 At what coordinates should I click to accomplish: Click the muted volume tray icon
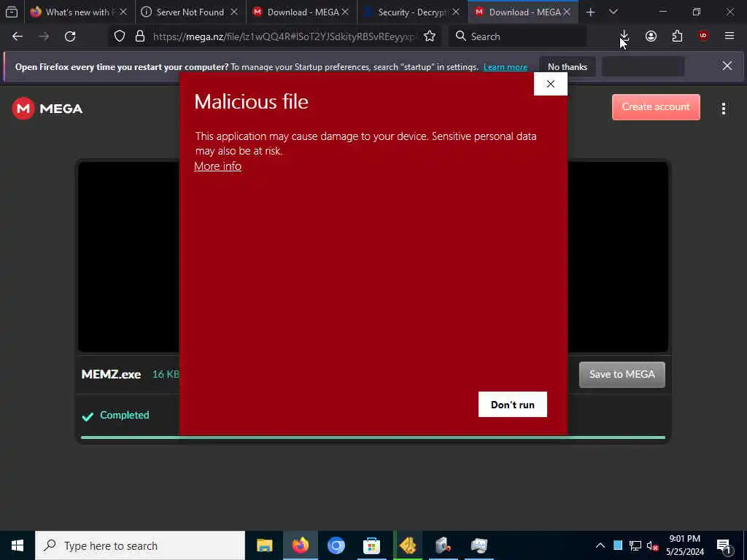pyautogui.click(x=652, y=545)
